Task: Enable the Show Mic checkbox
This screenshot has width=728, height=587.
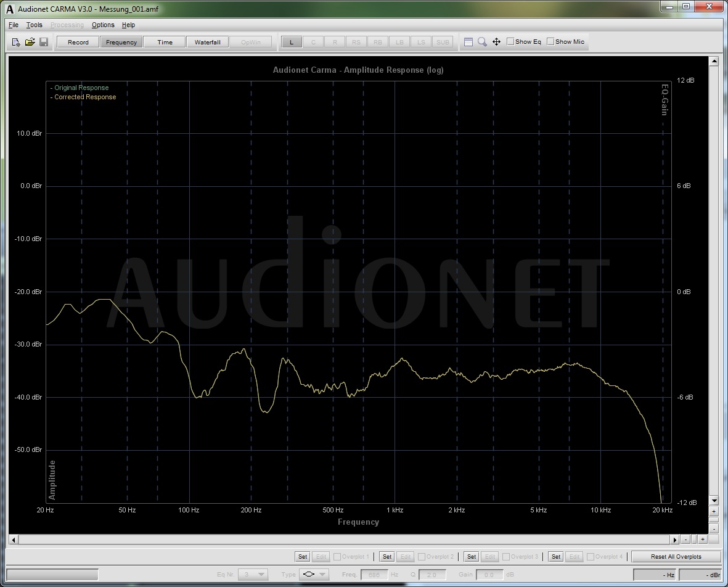Action: pos(550,42)
